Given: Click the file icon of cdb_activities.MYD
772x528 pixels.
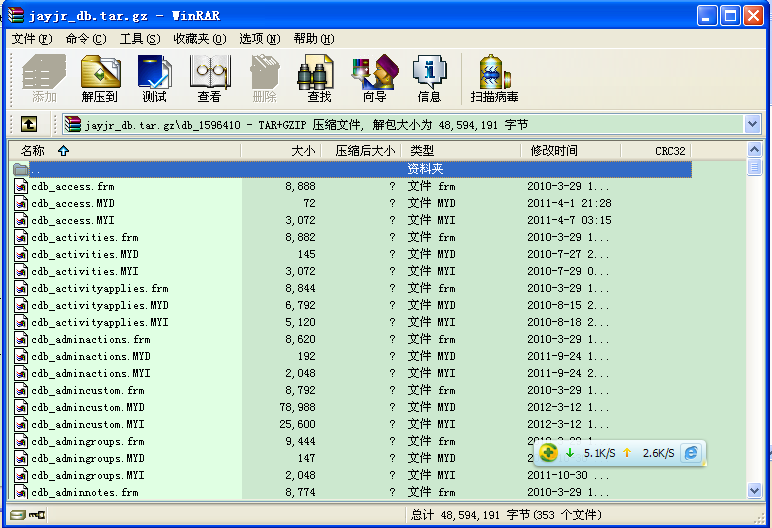Looking at the screenshot, I should click(x=21, y=255).
